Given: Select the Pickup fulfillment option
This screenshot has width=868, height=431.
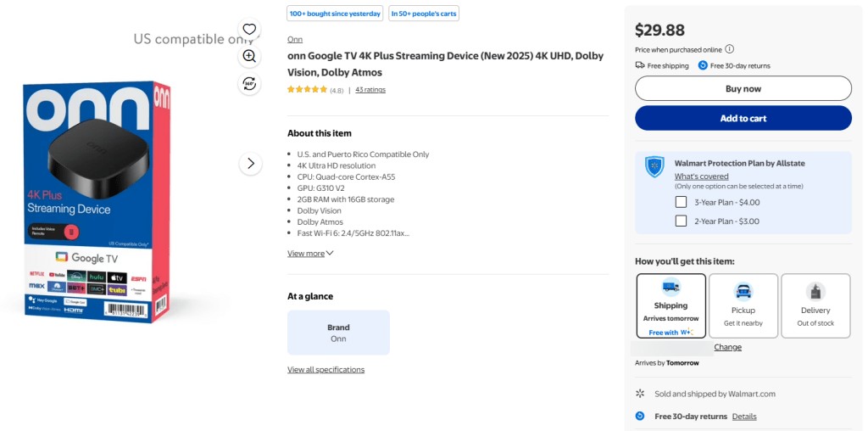Looking at the screenshot, I should pyautogui.click(x=743, y=305).
